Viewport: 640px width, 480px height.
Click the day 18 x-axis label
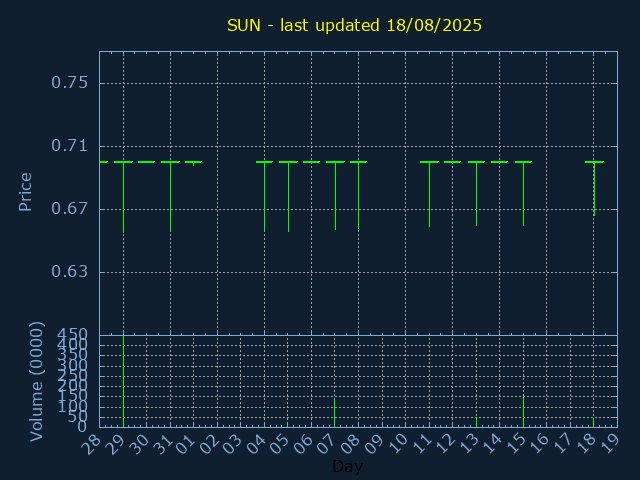click(586, 444)
